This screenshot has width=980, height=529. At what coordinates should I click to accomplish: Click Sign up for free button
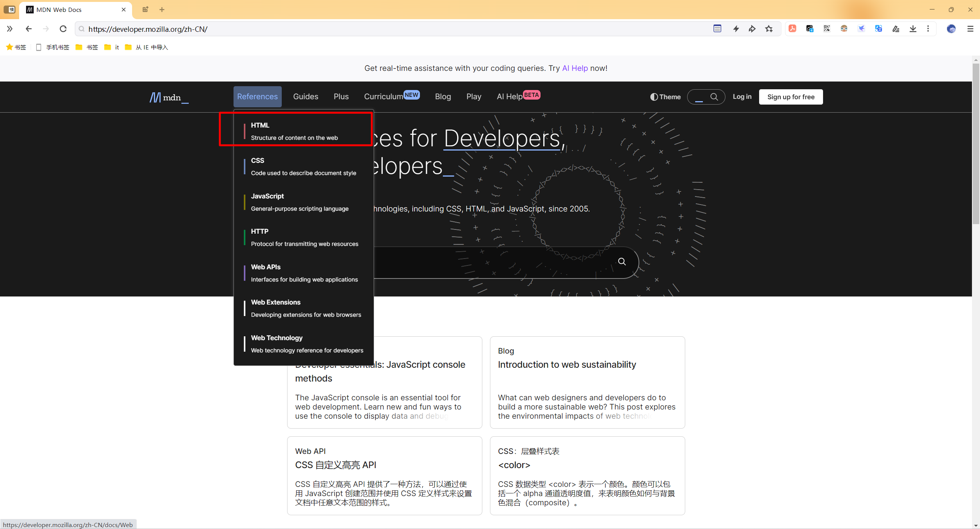click(x=791, y=97)
